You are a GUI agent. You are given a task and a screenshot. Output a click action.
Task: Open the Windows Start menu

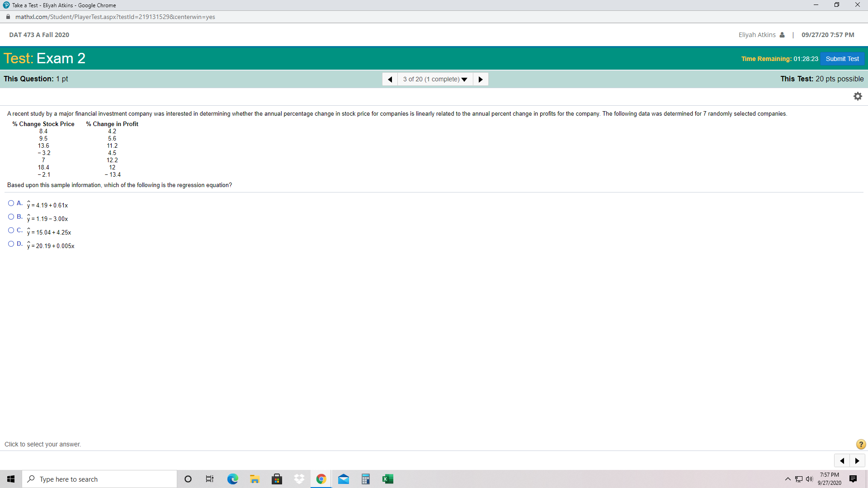11,479
